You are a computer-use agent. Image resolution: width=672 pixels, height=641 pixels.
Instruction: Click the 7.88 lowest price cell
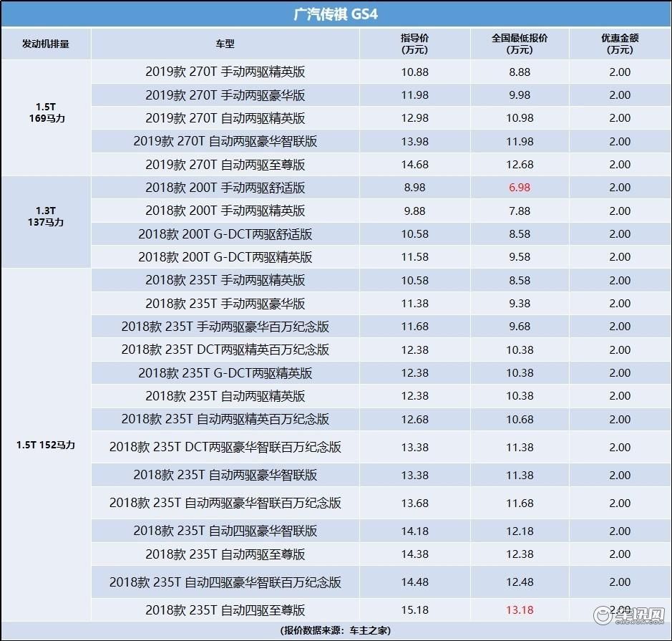(x=520, y=211)
